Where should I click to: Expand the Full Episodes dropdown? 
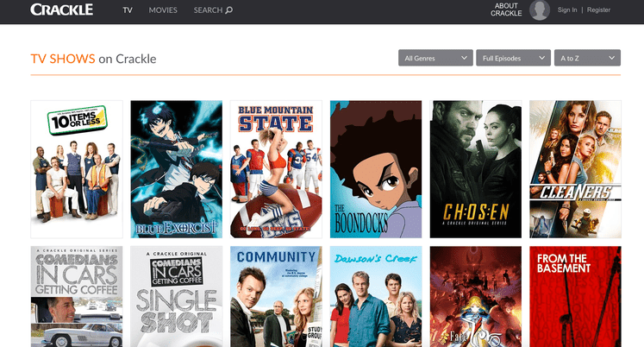point(514,58)
